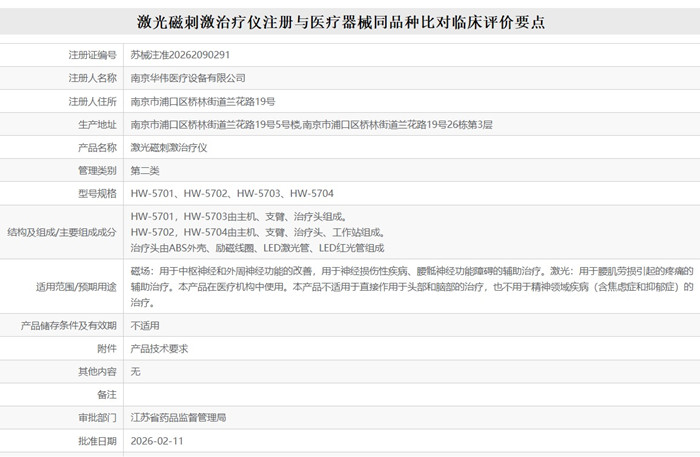Click the 备注 label

(107, 395)
